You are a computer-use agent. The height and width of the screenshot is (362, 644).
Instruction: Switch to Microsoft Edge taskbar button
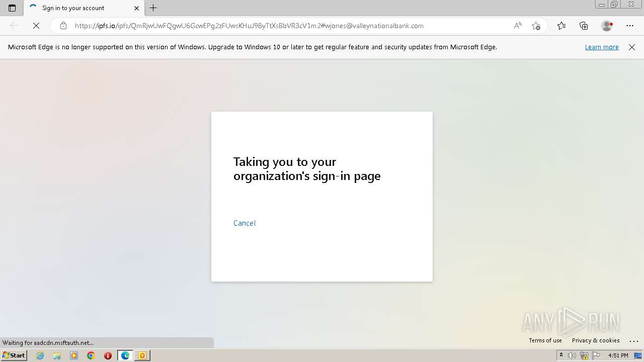click(125, 355)
